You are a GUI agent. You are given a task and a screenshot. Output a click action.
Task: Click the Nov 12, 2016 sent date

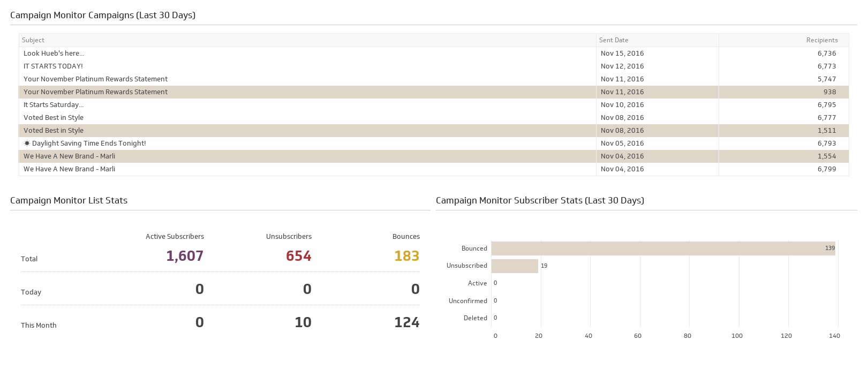tap(622, 66)
